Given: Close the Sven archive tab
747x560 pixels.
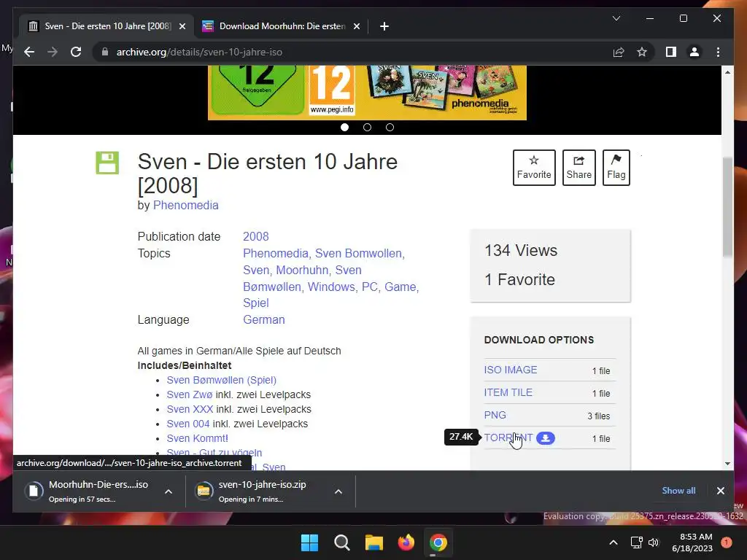Looking at the screenshot, I should coord(182,26).
